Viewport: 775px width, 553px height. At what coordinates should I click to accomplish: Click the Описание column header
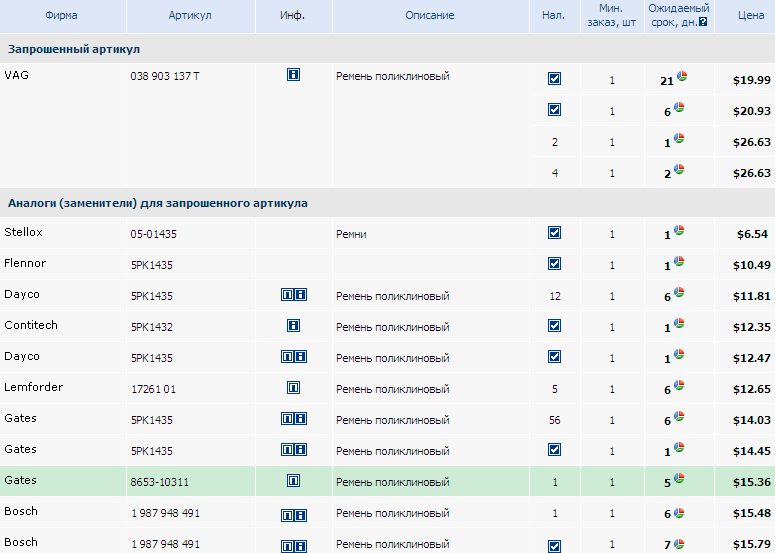430,15
